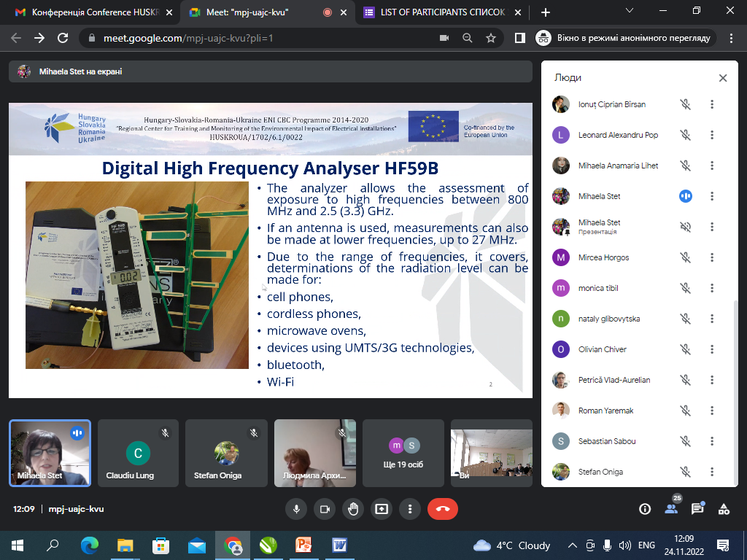Open the activities icon
747x560 pixels.
click(724, 509)
